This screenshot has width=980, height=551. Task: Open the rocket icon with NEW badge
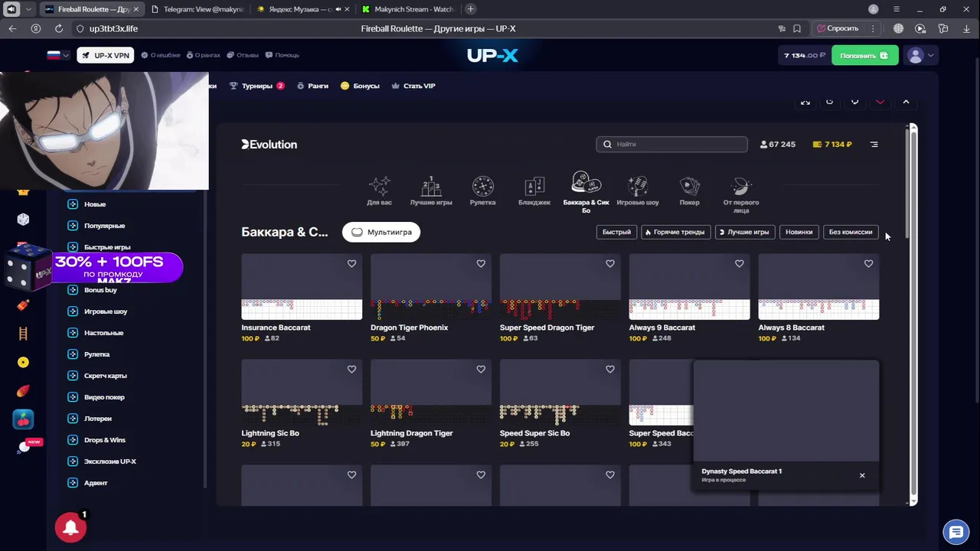[x=24, y=447]
